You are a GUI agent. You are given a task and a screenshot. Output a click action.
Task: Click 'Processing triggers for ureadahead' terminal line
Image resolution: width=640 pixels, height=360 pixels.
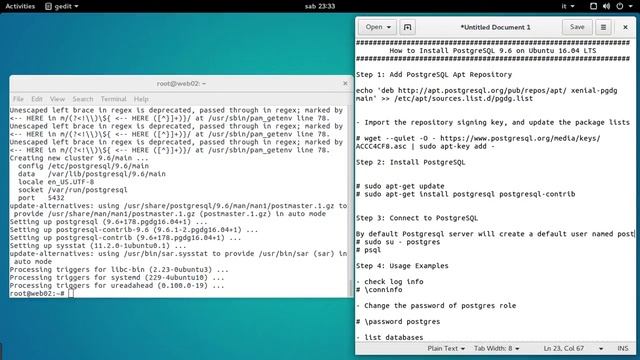pyautogui.click(x=117, y=286)
